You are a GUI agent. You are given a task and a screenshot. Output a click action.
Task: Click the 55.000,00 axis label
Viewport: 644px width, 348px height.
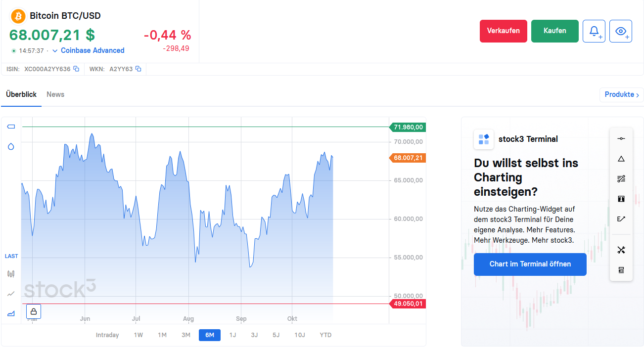(409, 258)
